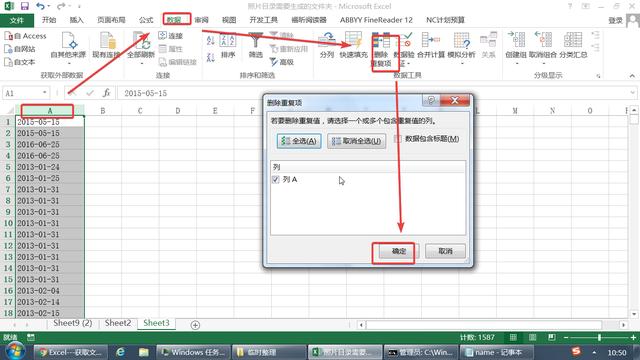Click the Save icon in quick access toolbar
Viewport: 640px width, 360px height.
tap(24, 6)
